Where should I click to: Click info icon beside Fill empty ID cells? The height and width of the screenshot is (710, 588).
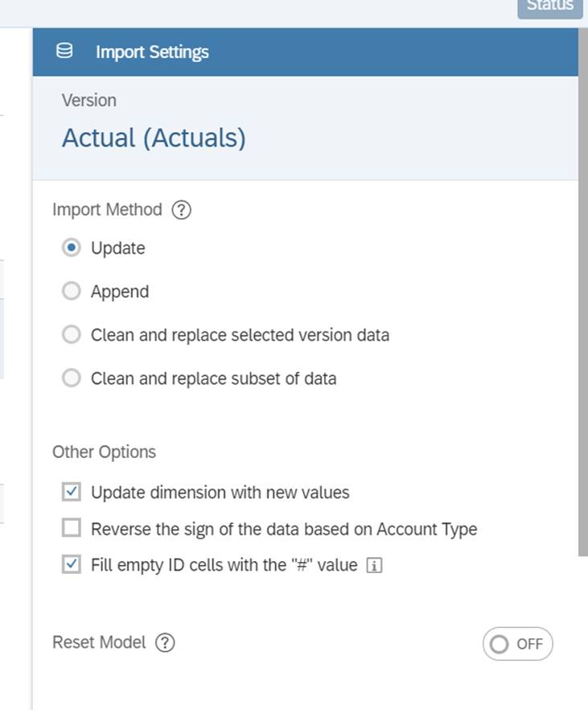tap(373, 566)
